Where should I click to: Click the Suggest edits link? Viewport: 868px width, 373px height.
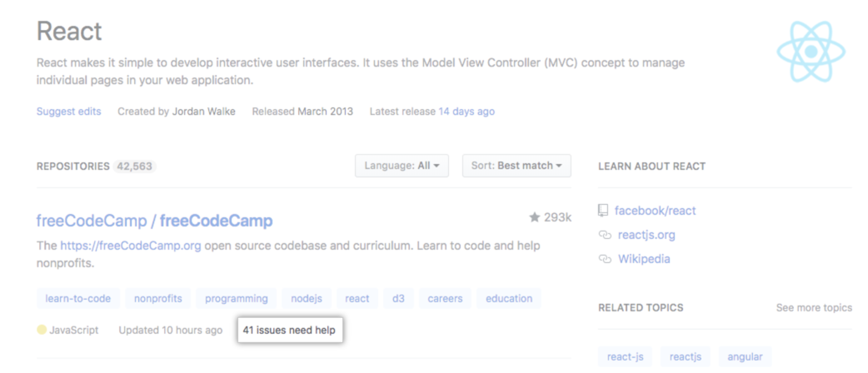pos(68,112)
